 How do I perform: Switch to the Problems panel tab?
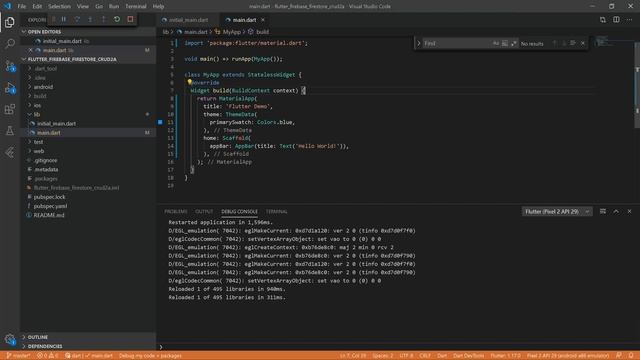[176, 211]
